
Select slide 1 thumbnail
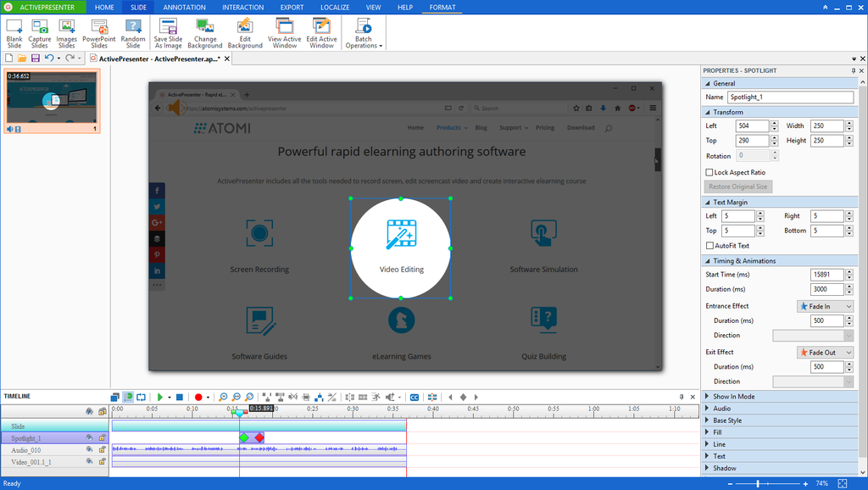[52, 101]
